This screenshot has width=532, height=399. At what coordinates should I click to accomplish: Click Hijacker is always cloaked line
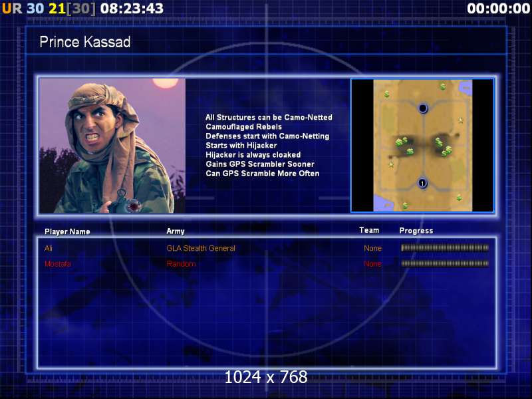(x=253, y=155)
